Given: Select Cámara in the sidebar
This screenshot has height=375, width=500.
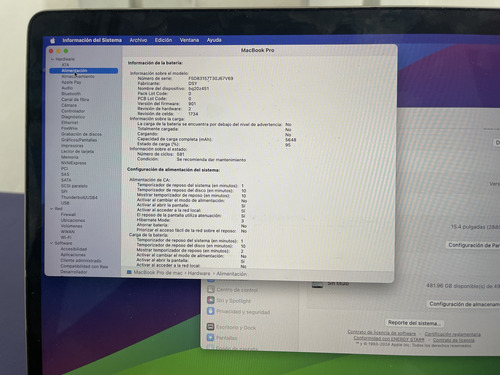Looking at the screenshot, I should [69, 105].
